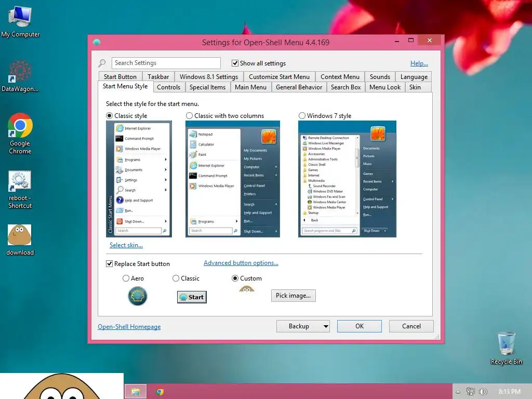The image size is (532, 399).
Task: Open File Explorer from the taskbar
Action: tap(136, 392)
